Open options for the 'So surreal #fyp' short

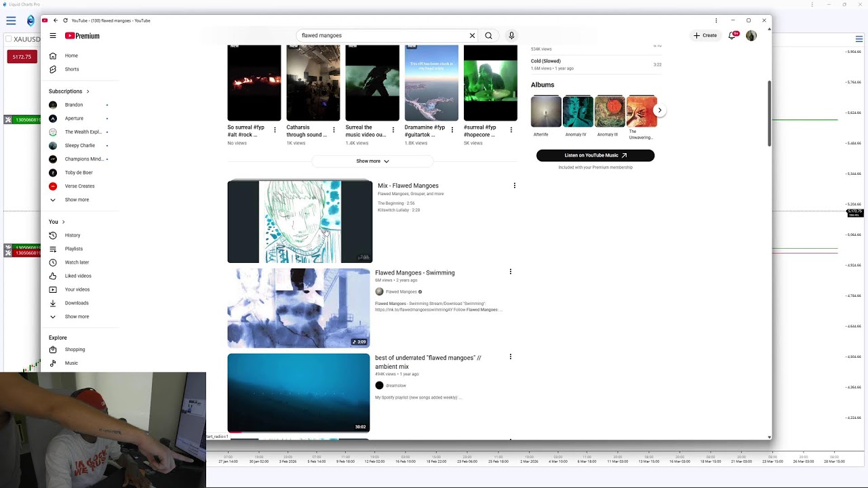tap(275, 129)
